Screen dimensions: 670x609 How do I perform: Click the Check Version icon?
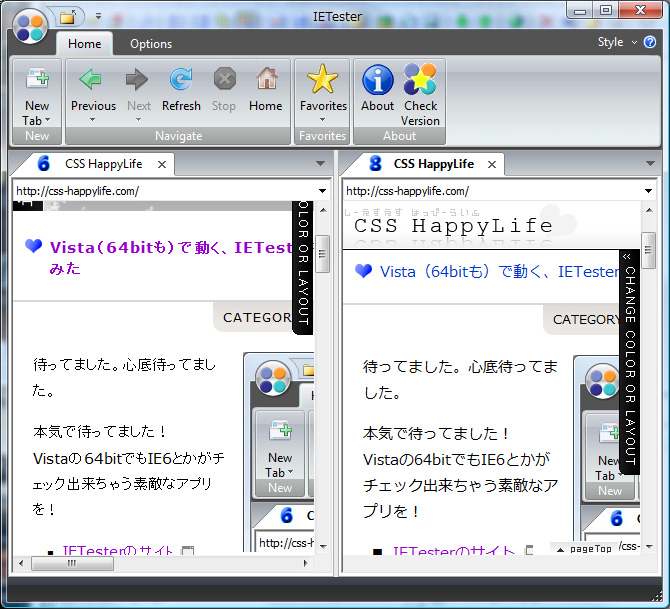coord(420,81)
